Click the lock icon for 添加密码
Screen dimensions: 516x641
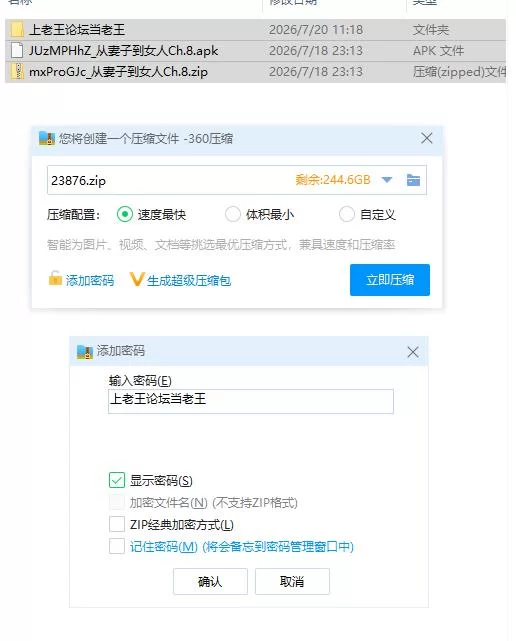55,278
